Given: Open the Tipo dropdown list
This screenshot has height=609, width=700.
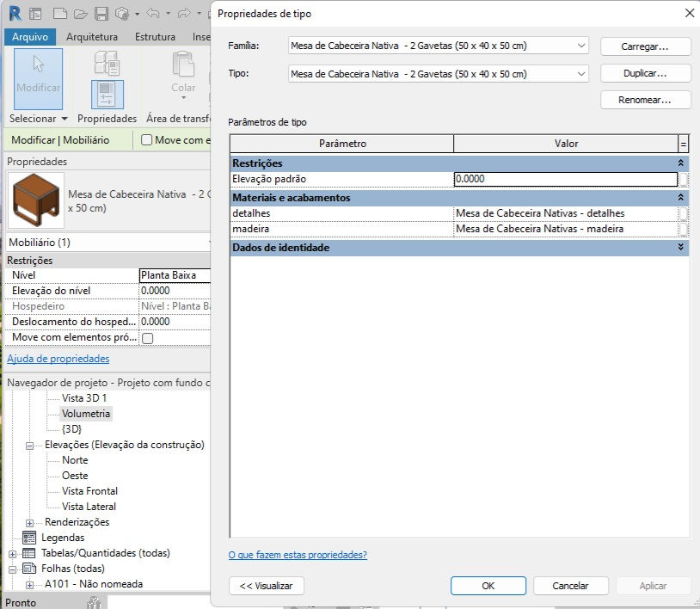Looking at the screenshot, I should click(x=438, y=74).
